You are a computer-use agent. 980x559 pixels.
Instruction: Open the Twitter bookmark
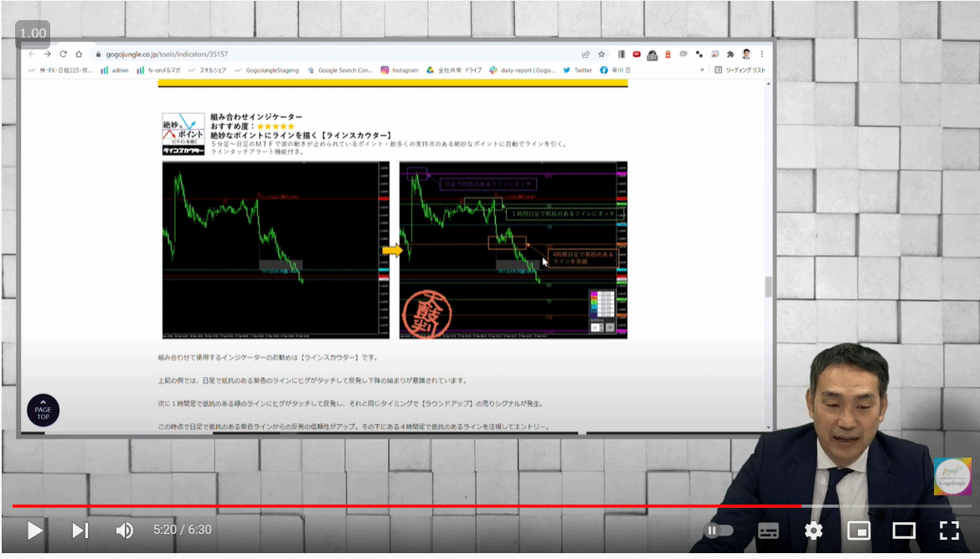pyautogui.click(x=578, y=70)
